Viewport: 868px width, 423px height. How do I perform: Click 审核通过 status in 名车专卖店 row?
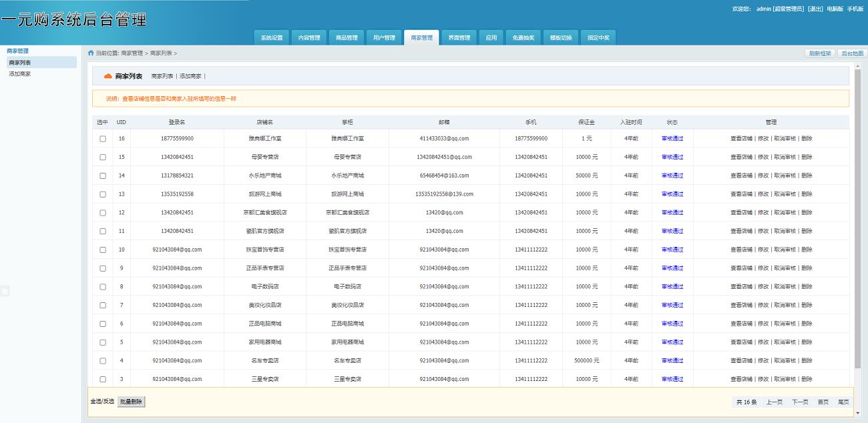click(672, 361)
